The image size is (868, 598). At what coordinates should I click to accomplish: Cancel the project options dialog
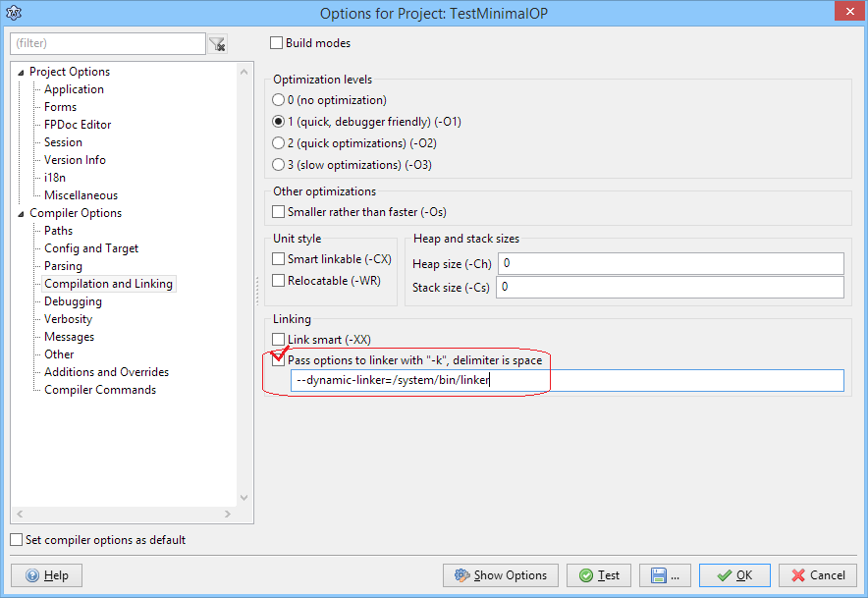(x=817, y=575)
